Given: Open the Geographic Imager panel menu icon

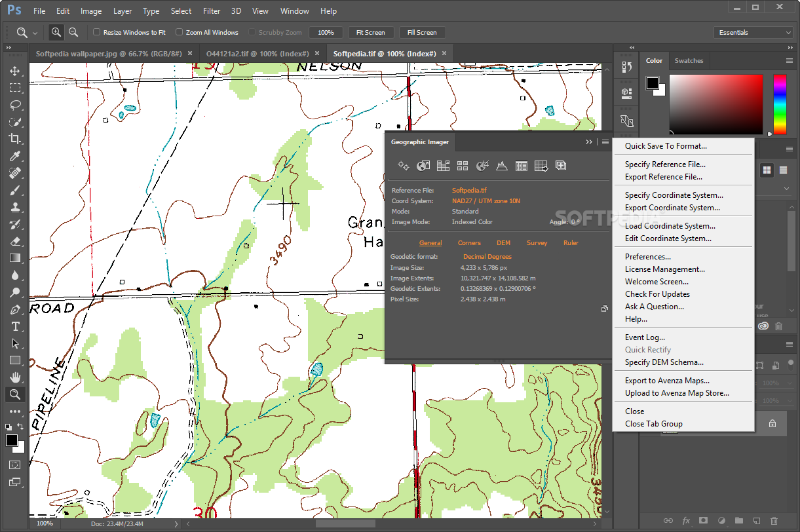Looking at the screenshot, I should (x=605, y=142).
